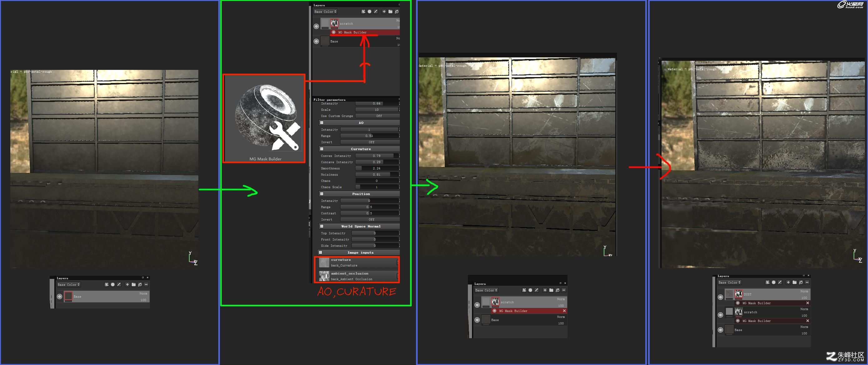This screenshot has height=365, width=868.
Task: Click splatter effect icon in scratch/Base Layers panel with Norm column
Action: [x=524, y=290]
